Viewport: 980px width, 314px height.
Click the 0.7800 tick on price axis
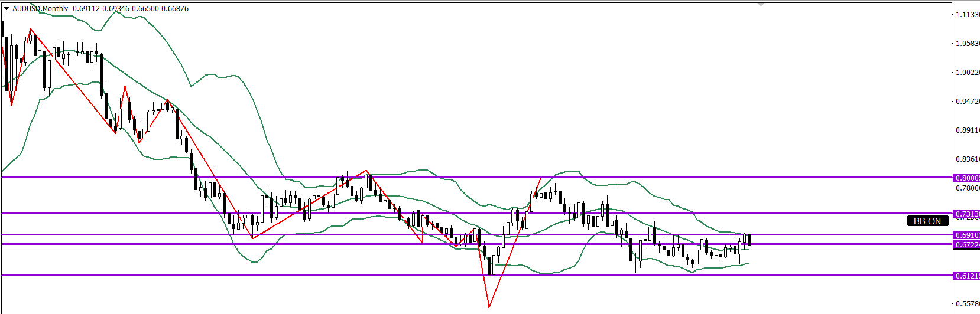967,188
